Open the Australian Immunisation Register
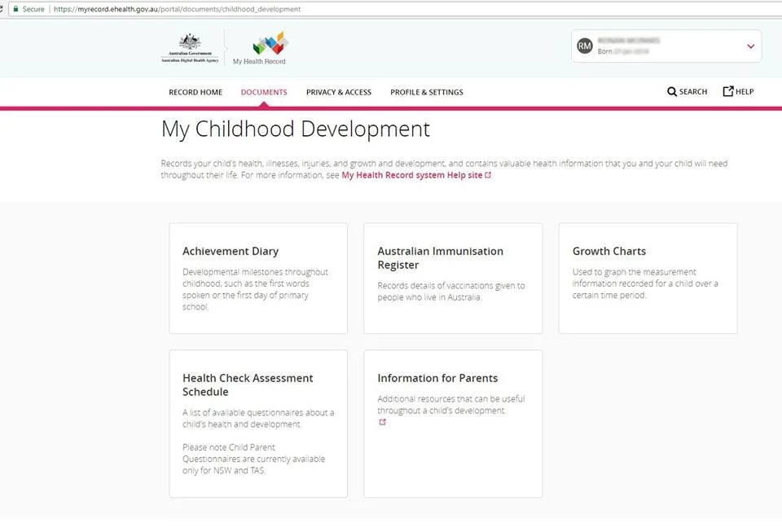Screen dimensions: 782x532 (x=452, y=277)
